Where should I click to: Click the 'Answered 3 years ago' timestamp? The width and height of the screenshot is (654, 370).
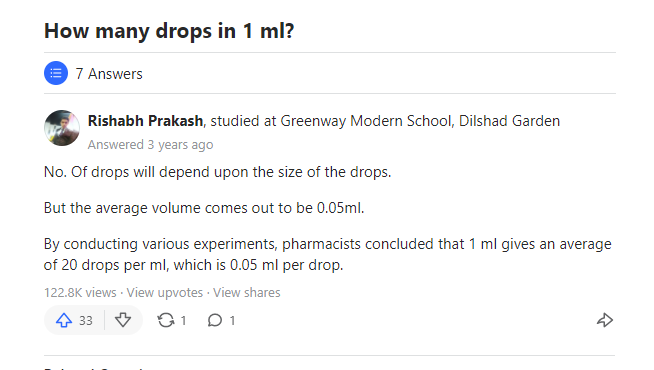point(151,145)
